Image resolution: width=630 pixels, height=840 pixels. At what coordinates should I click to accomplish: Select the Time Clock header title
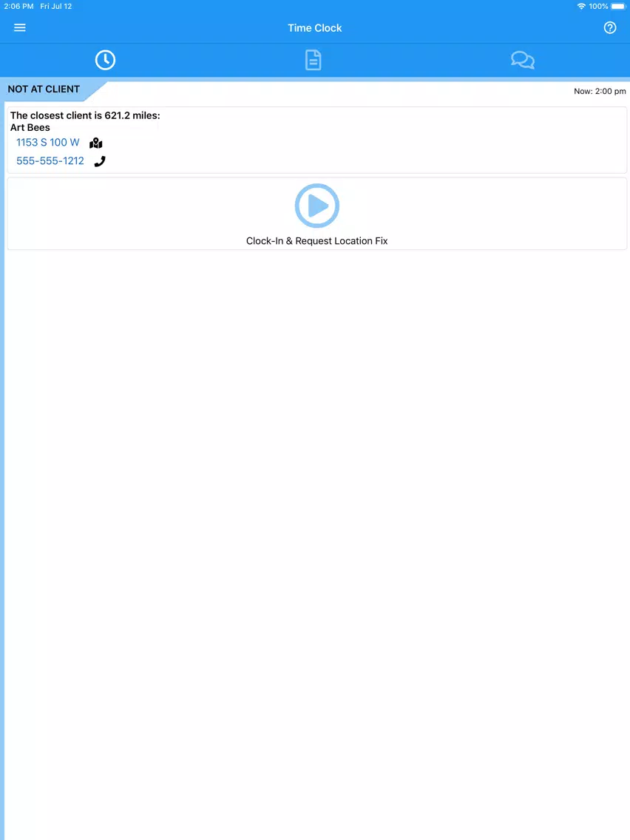pyautogui.click(x=314, y=28)
